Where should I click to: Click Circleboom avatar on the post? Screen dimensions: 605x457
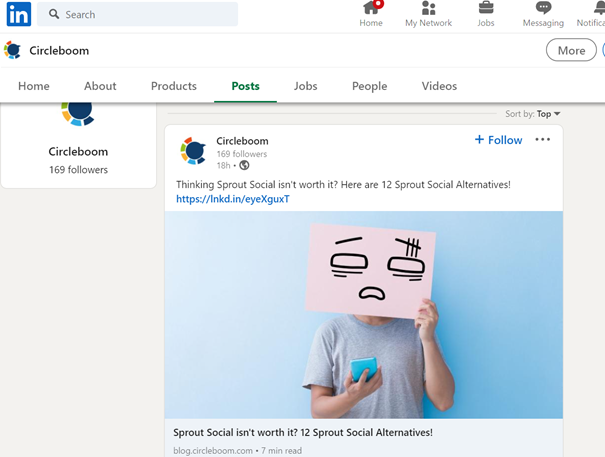click(193, 151)
